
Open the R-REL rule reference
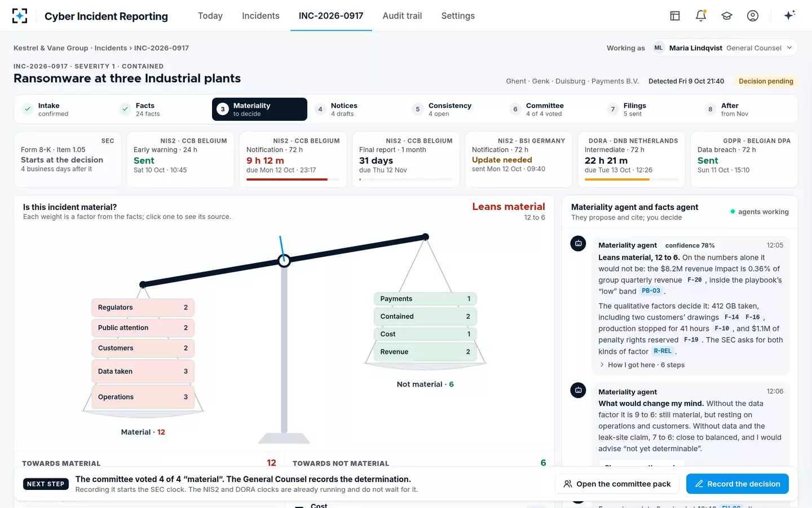[x=663, y=351]
